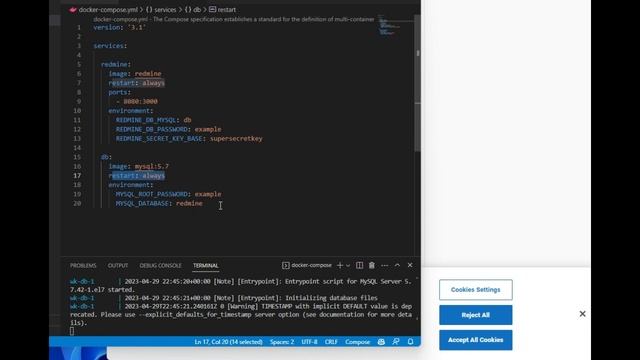The width and height of the screenshot is (640, 360).
Task: Click line 17 'restart: always' under db
Action: pyautogui.click(x=136, y=176)
